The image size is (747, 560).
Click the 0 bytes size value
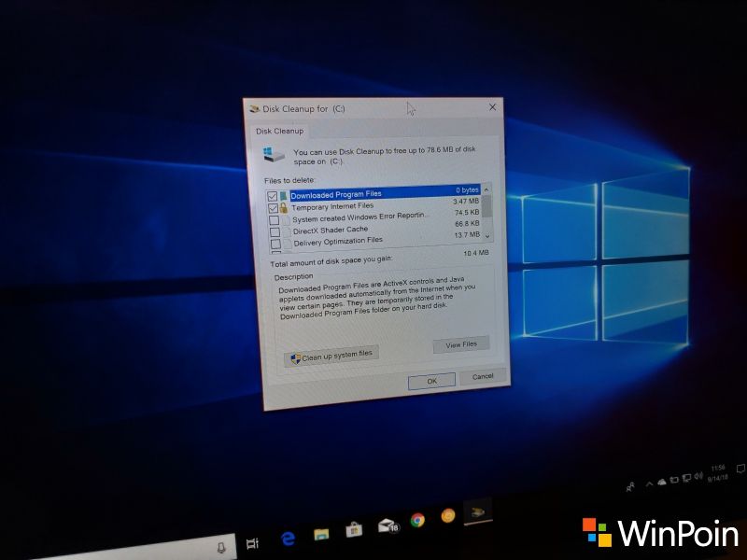click(x=467, y=190)
